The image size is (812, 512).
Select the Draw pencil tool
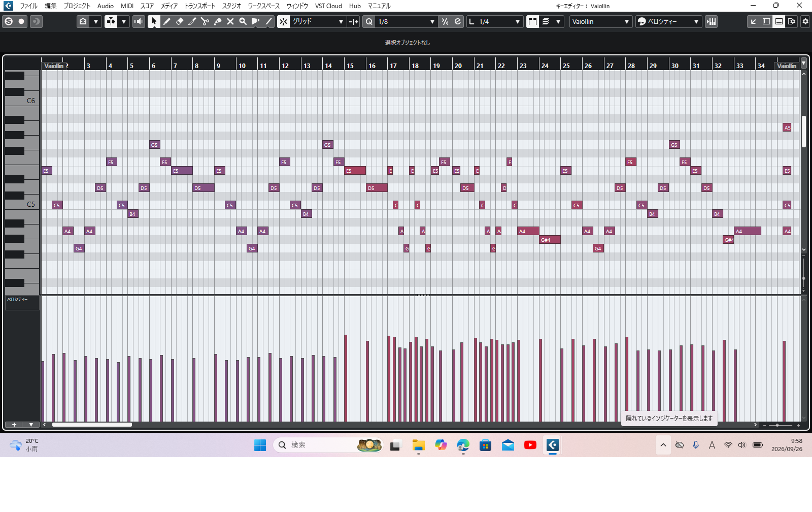pyautogui.click(x=167, y=21)
